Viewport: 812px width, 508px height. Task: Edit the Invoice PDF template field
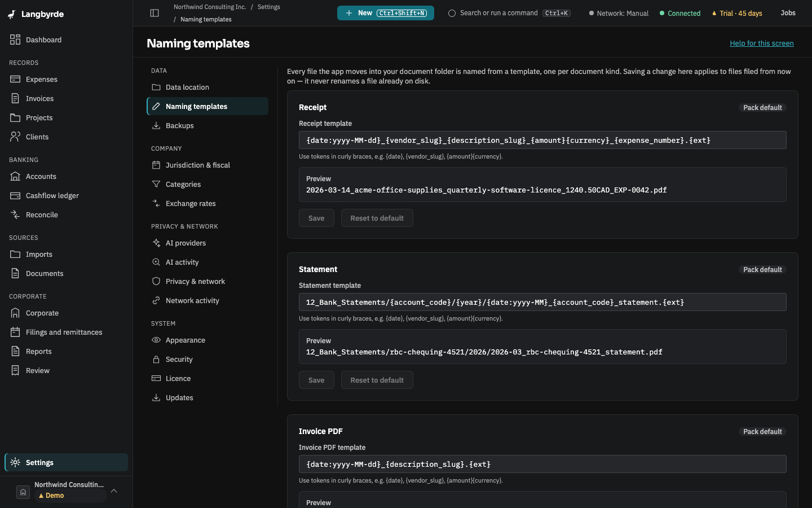pyautogui.click(x=542, y=464)
